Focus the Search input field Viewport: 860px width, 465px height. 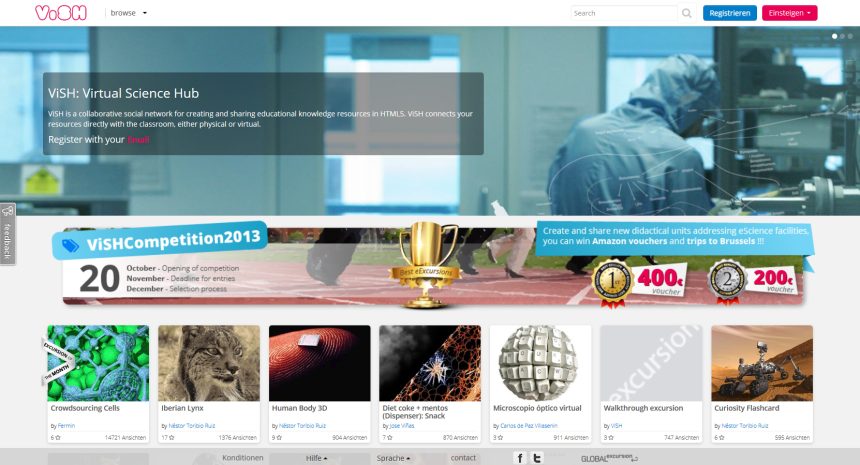click(x=624, y=13)
